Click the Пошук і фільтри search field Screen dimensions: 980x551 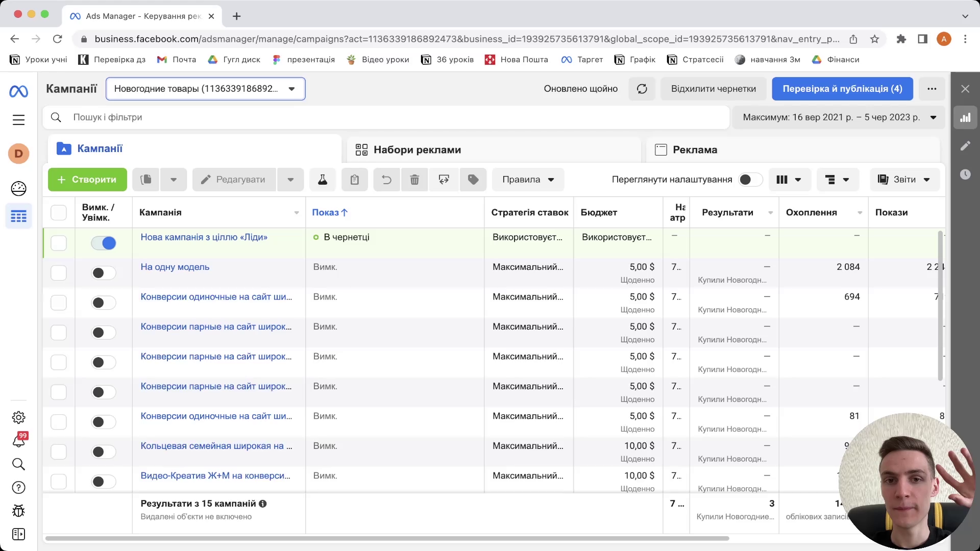(386, 117)
